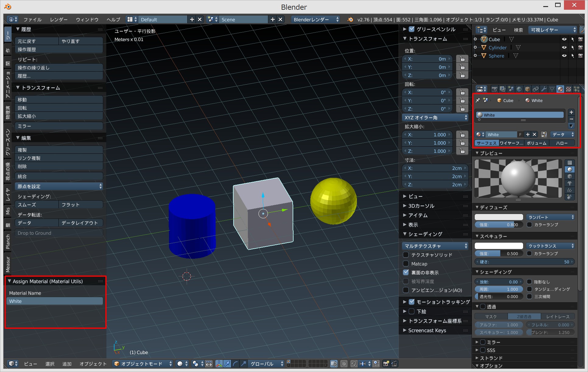
Task: Switch to the ハロー material type tab
Action: (562, 143)
